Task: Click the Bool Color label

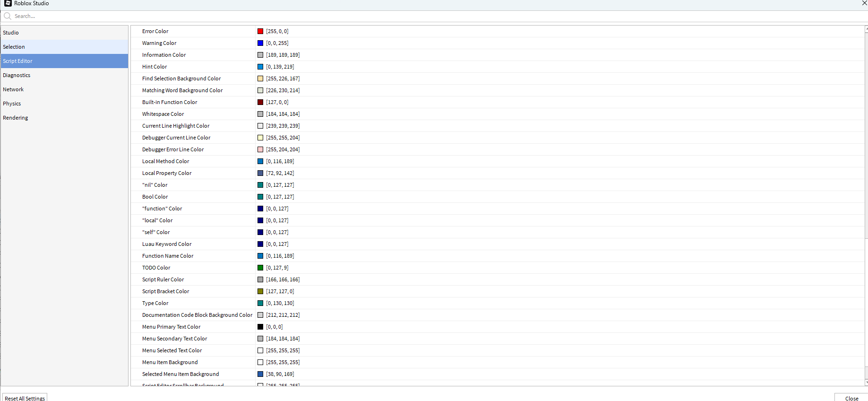Action: click(155, 197)
